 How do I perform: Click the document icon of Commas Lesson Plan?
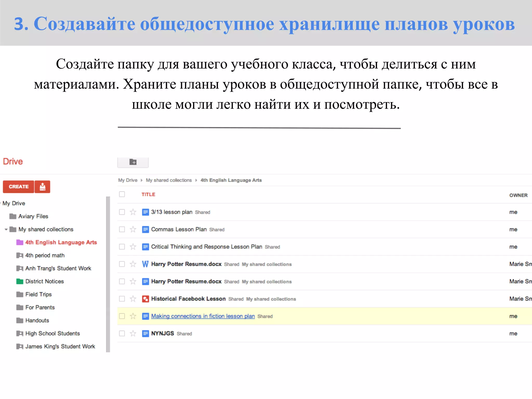[145, 229]
